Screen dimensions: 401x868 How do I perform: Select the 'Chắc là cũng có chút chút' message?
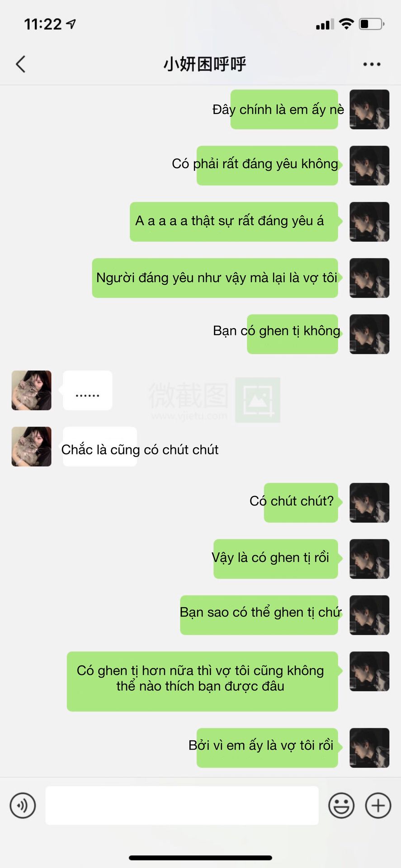[x=140, y=449]
